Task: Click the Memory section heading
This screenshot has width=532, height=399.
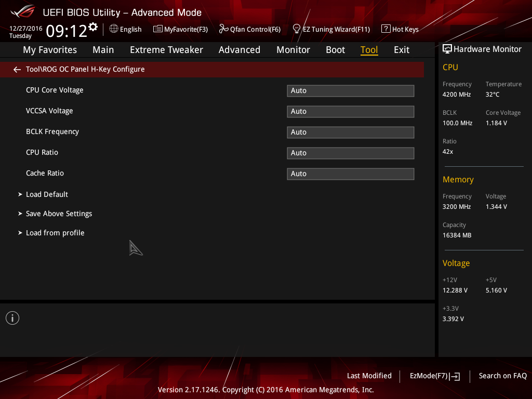Action: click(458, 179)
